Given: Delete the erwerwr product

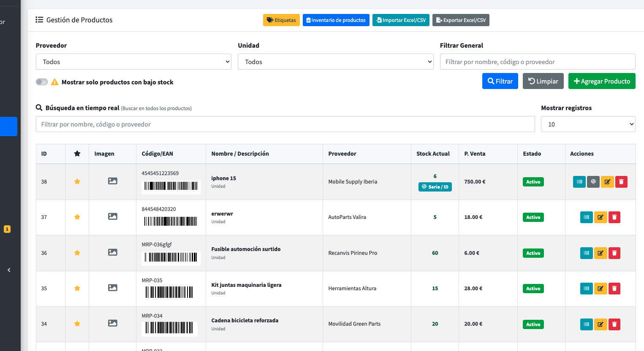Looking at the screenshot, I should 614,217.
